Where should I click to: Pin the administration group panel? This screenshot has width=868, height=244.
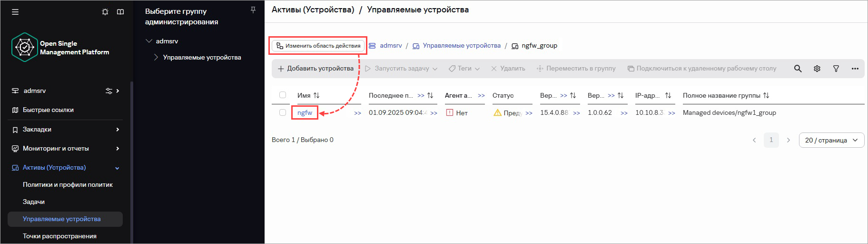point(253,10)
